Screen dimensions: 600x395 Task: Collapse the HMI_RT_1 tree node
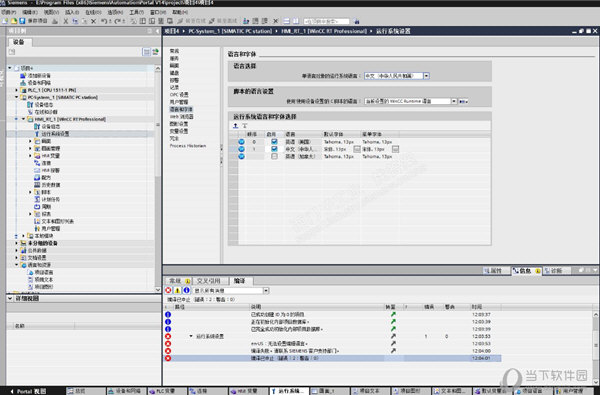(x=24, y=119)
